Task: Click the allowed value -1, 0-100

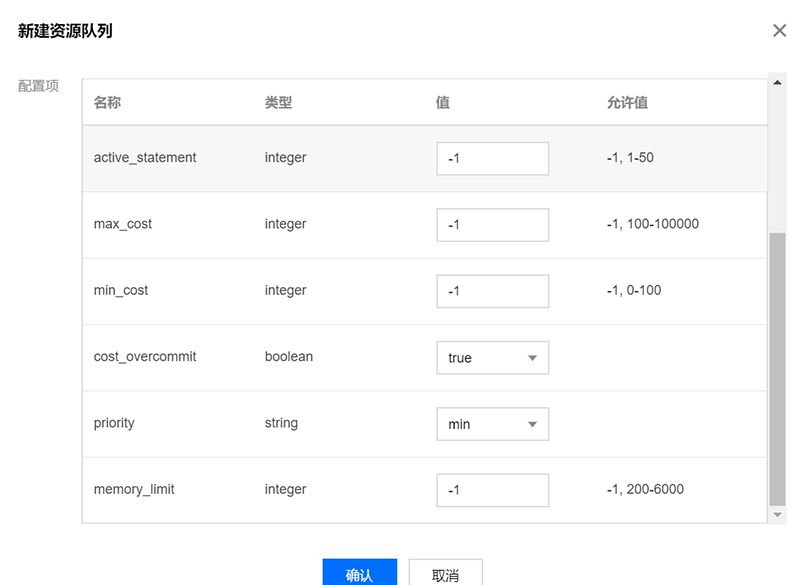Action: [634, 290]
